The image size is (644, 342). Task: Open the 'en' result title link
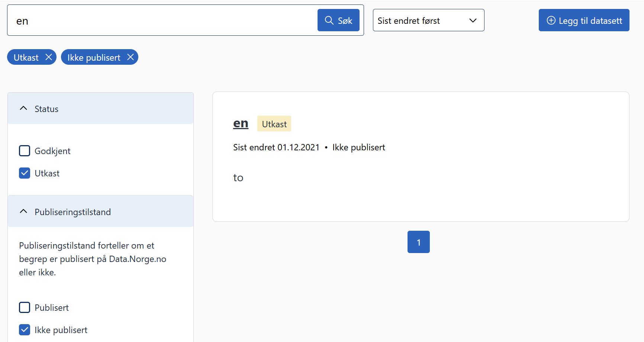[241, 123]
